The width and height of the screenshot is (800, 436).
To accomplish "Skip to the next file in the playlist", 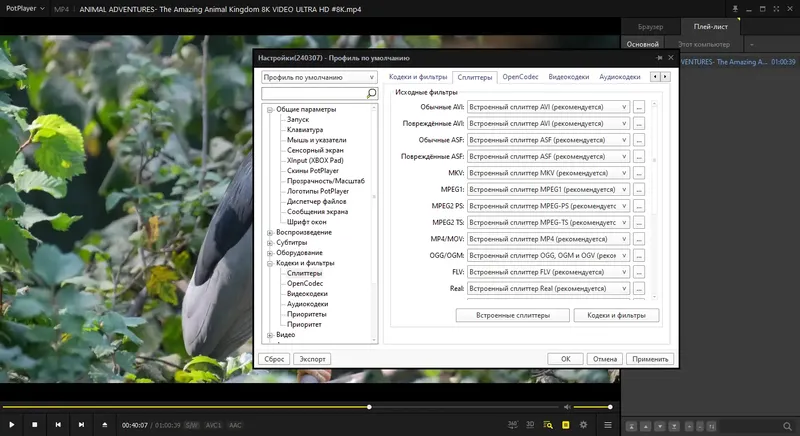I will pyautogui.click(x=81, y=424).
